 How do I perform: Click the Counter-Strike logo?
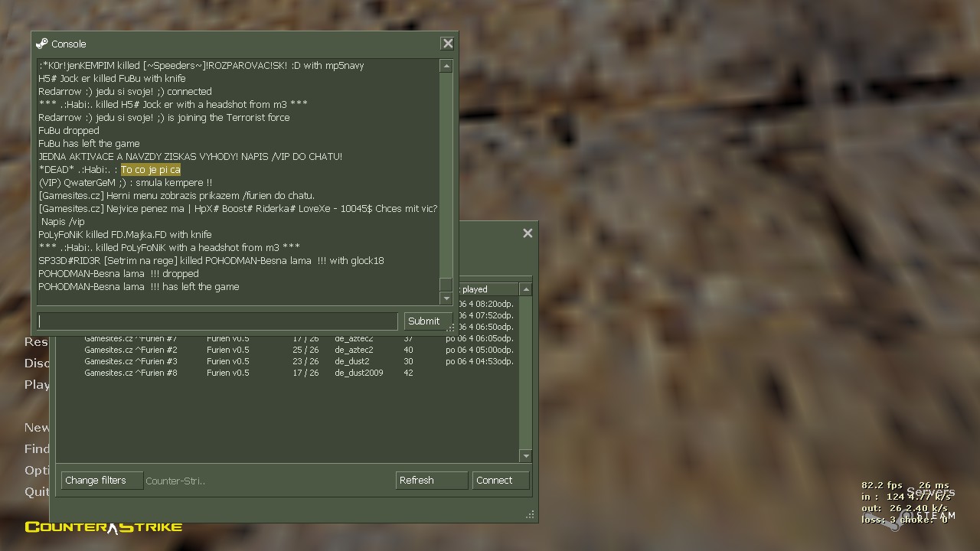tap(103, 527)
